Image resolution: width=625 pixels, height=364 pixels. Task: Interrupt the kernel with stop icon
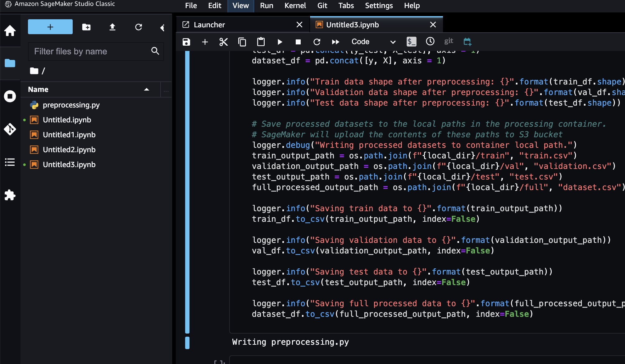298,42
